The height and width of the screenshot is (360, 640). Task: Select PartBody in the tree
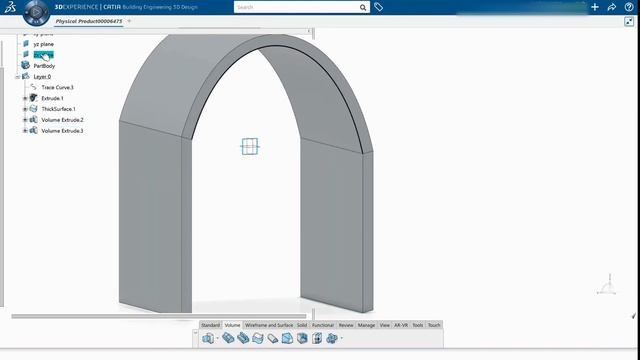click(44, 66)
